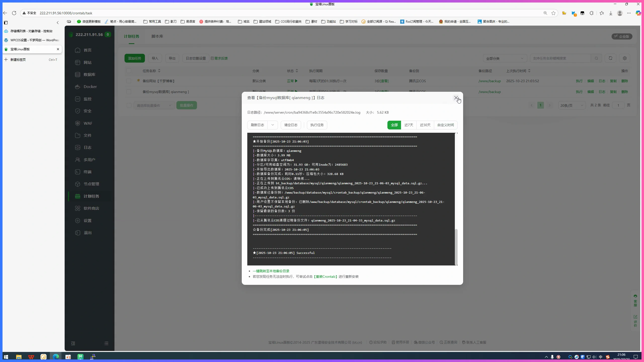Open browser extensions puzzle icon
The width and height of the screenshot is (644, 362).
click(x=591, y=13)
